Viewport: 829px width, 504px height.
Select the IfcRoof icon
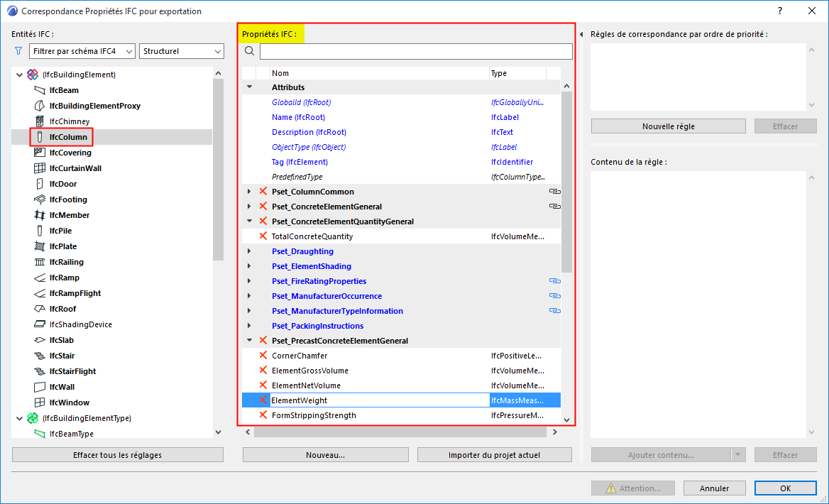[40, 309]
